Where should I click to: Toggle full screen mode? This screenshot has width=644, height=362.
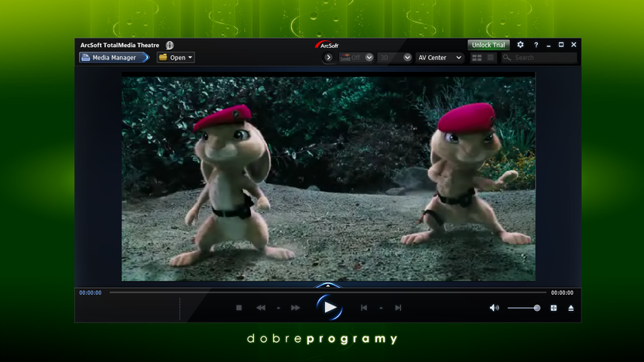[x=553, y=308]
